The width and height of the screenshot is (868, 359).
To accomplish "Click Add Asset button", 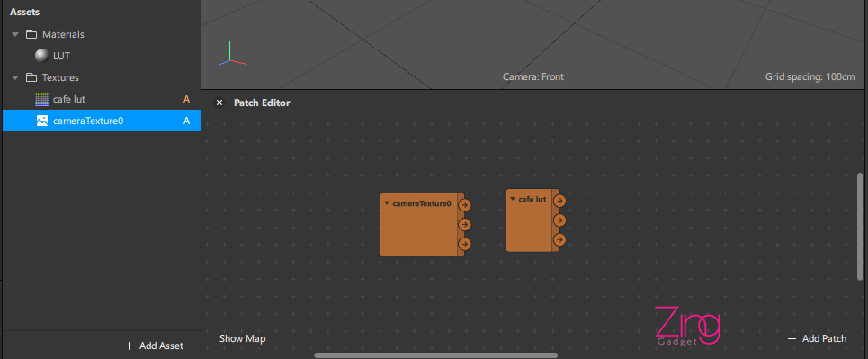I will click(154, 346).
